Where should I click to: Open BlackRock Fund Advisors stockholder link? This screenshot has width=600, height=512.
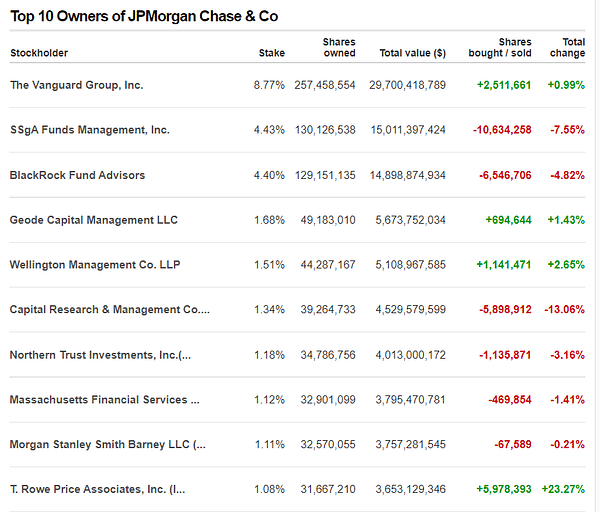77,175
